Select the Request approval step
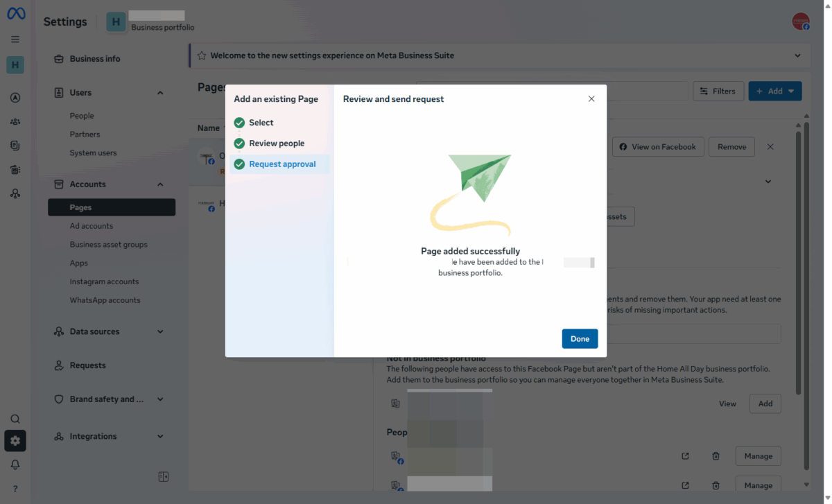The height and width of the screenshot is (504, 832). click(282, 164)
